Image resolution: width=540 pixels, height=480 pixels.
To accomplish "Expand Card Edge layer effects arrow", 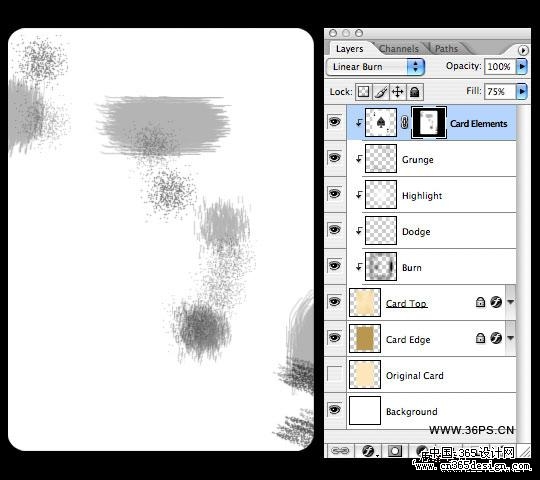I will pos(510,338).
